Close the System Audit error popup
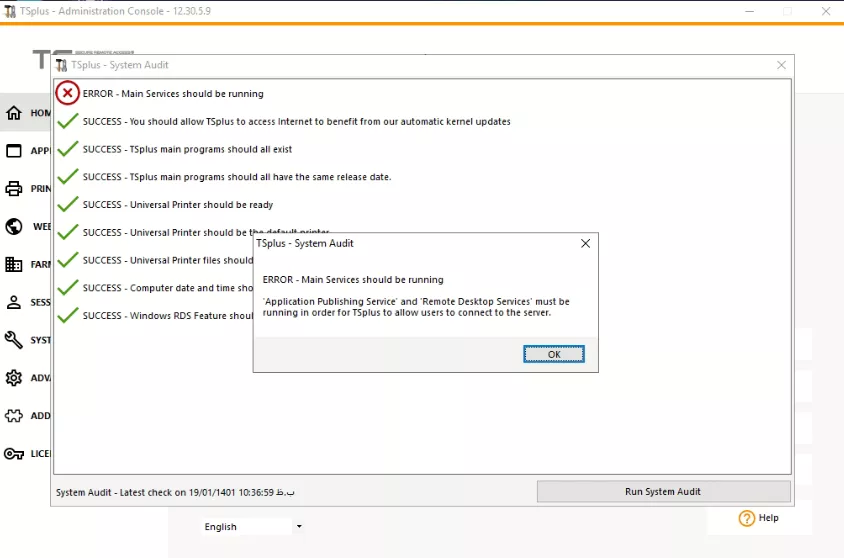This screenshot has width=844, height=558. [x=586, y=243]
